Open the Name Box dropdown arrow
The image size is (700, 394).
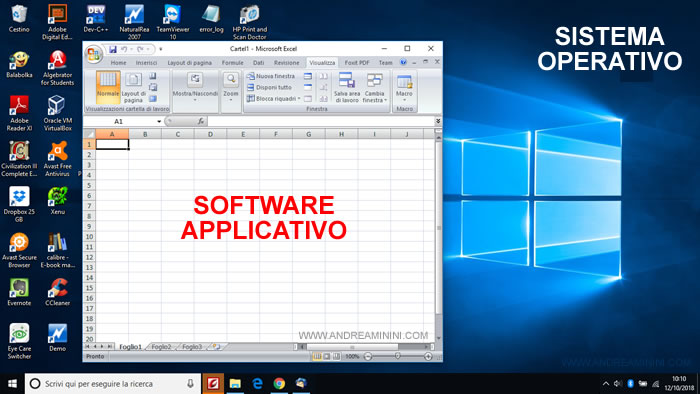point(159,121)
